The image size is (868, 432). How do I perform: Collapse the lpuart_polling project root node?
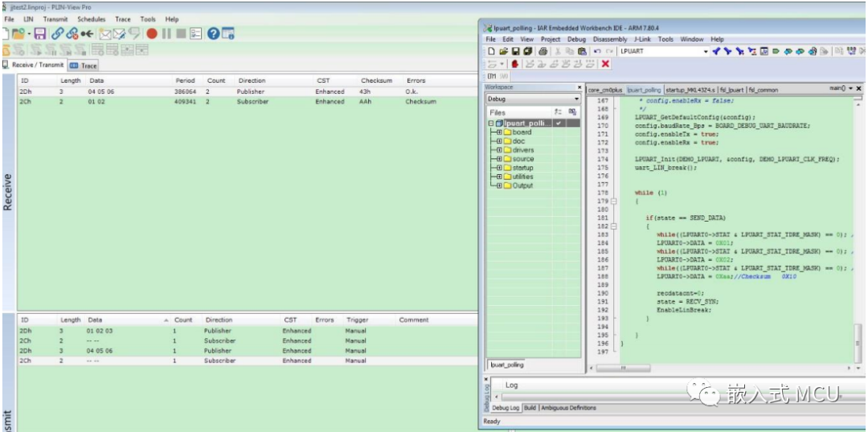pos(491,124)
